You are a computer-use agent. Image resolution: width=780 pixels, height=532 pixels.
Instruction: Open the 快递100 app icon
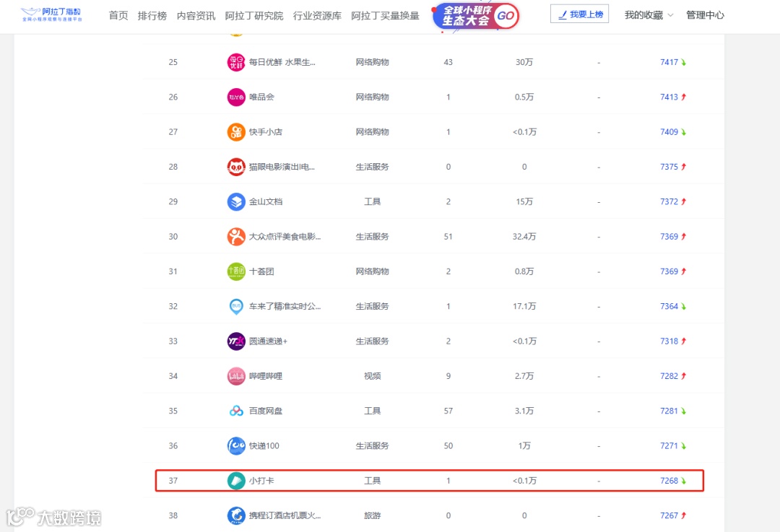point(235,445)
